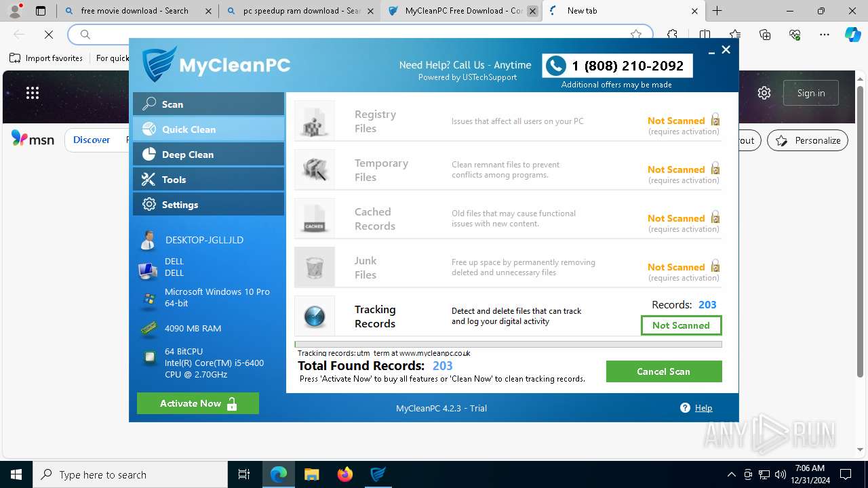This screenshot has height=488, width=868.
Task: Switch to the free movie download tab
Action: tap(138, 11)
